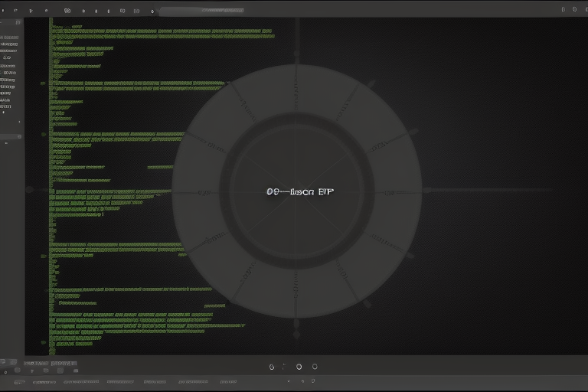
Task: Toggle the last circle indicator below the editor
Action: point(314,367)
